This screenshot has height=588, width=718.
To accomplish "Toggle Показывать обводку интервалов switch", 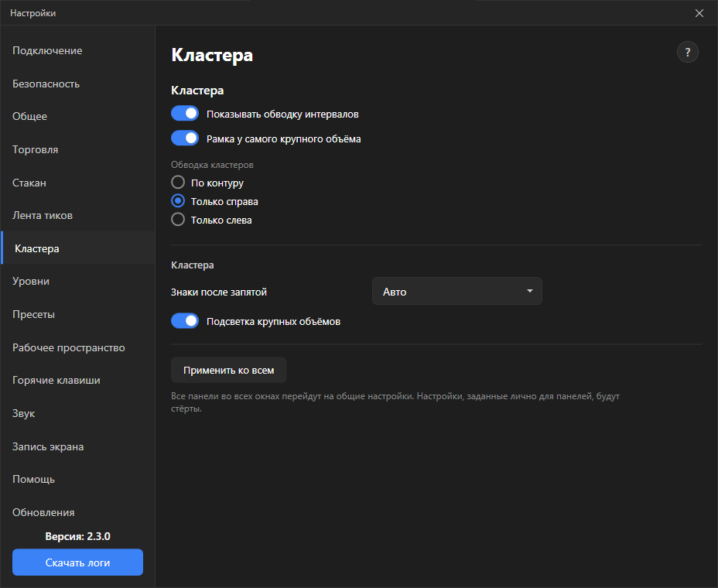I will [185, 114].
